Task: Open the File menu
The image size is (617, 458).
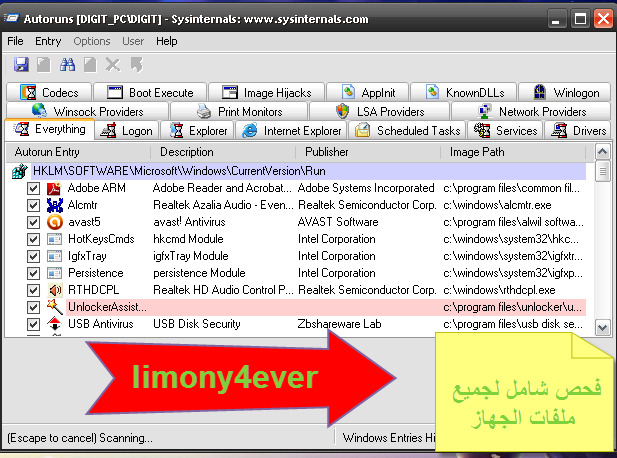Action: pos(15,41)
